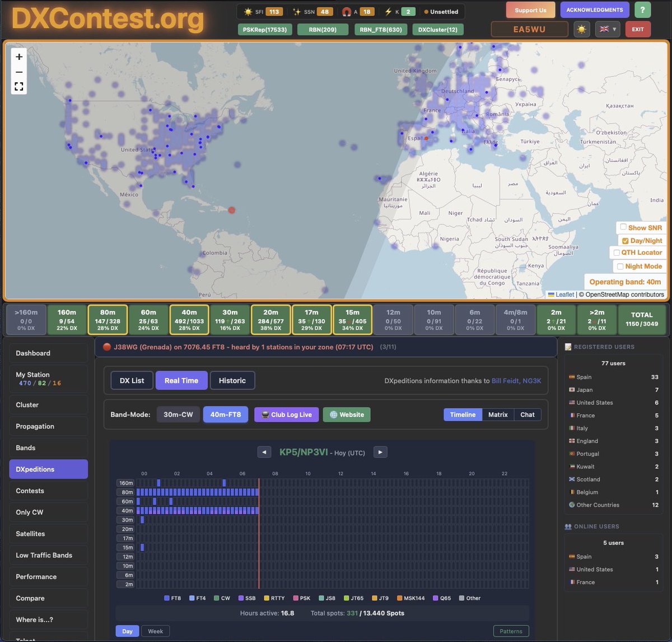This screenshot has width=672, height=642.
Task: Click the RBN_FT8(630) source button
Action: 381,30
